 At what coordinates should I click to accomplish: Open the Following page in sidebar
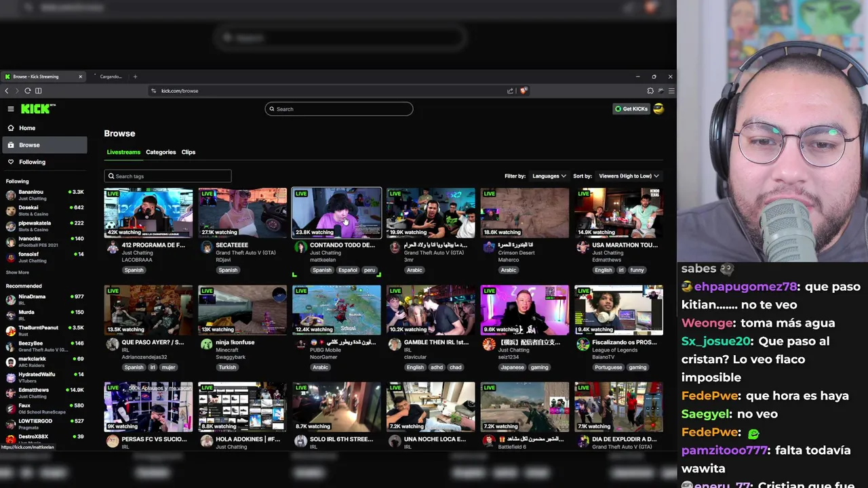tap(45, 162)
